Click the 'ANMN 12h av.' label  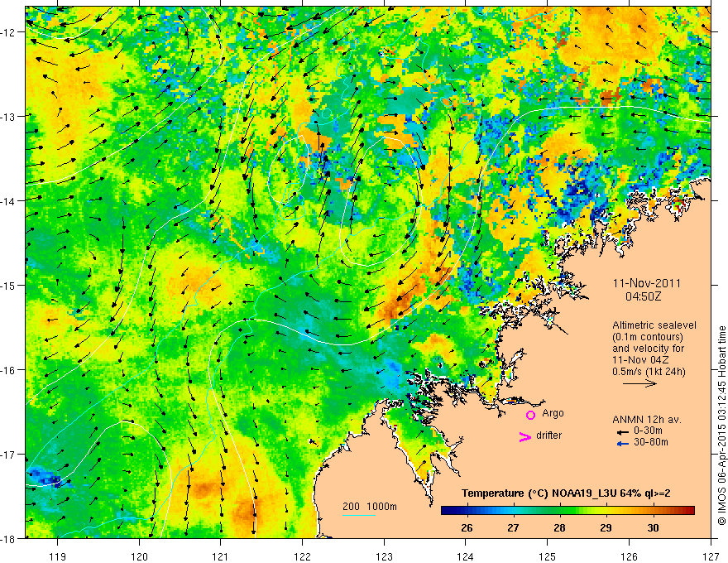(x=647, y=420)
